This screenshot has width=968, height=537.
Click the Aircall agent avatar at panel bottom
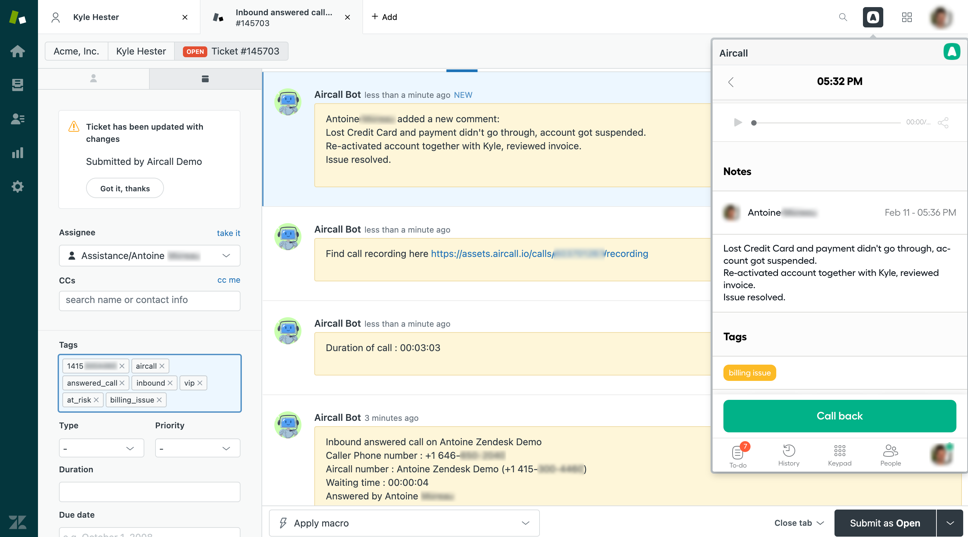coord(942,455)
